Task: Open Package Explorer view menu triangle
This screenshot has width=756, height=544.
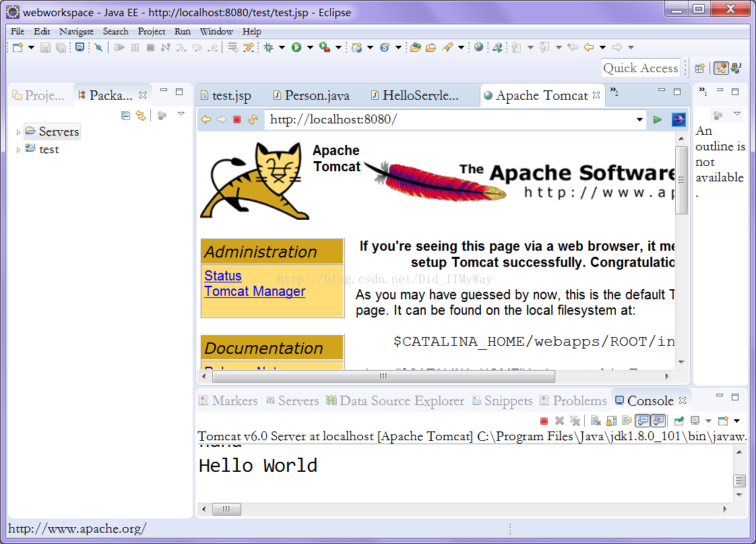Action: [181, 115]
